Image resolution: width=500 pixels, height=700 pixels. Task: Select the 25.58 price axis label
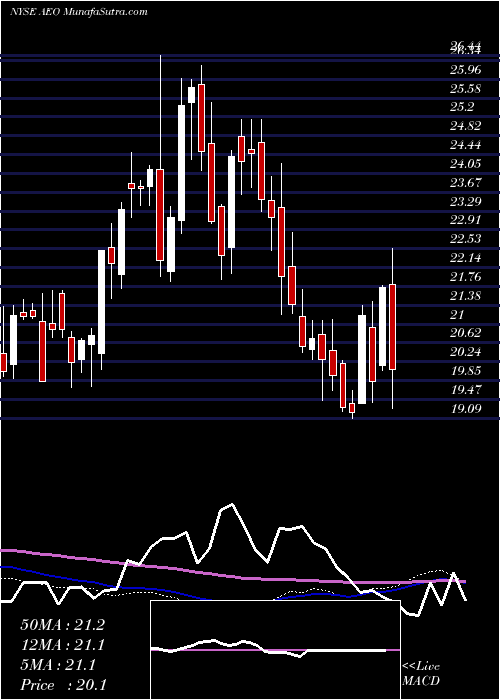[x=466, y=89]
